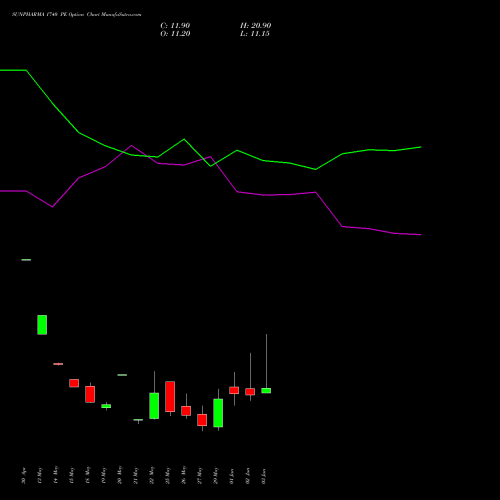Click the opening value O: 11.20
500x500 pixels.
(x=175, y=34)
